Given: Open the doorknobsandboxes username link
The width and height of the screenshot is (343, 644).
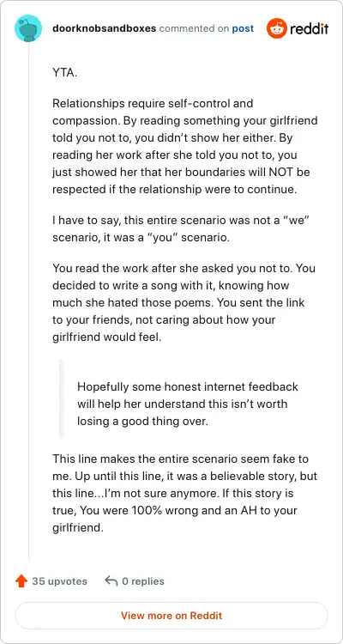Looking at the screenshot, I should click(x=105, y=28).
